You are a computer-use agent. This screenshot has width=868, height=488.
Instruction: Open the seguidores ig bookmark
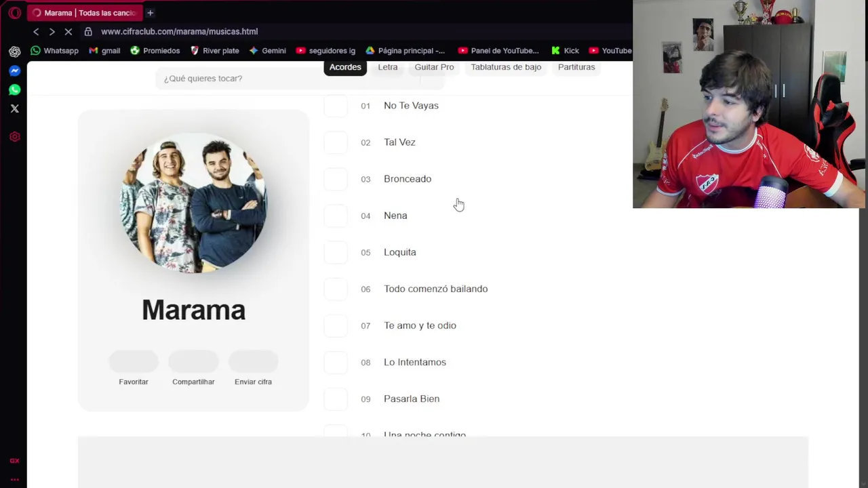coord(325,50)
